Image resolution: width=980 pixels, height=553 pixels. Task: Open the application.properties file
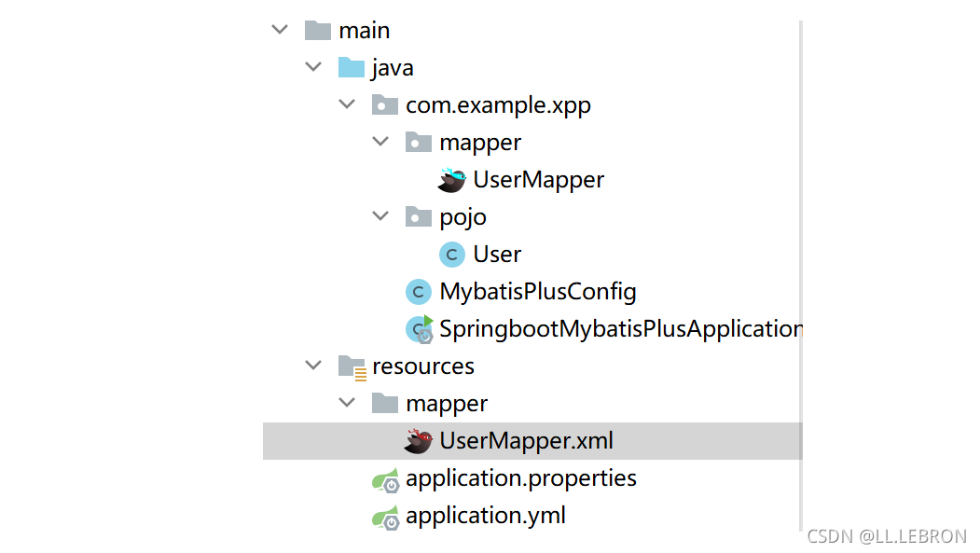point(521,478)
